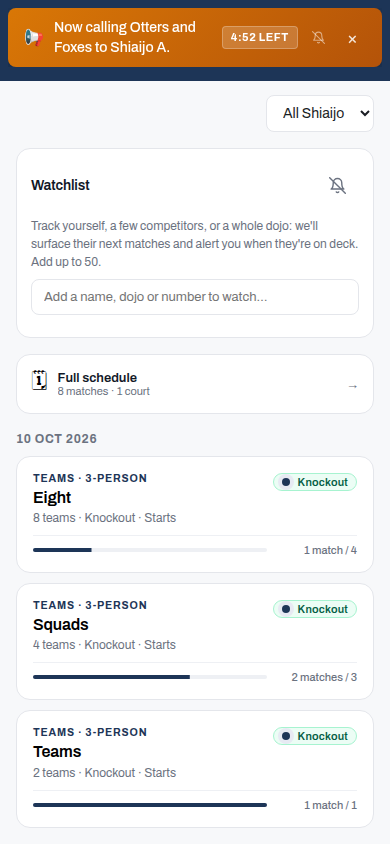The image size is (390, 844).
Task: Toggle Watchlist notifications bell
Action: point(337,185)
